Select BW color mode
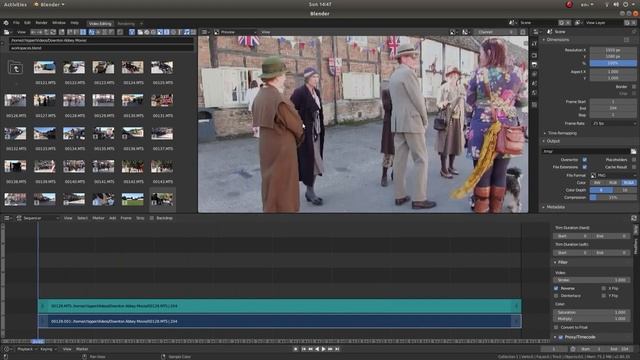The image size is (640, 360). [x=597, y=182]
